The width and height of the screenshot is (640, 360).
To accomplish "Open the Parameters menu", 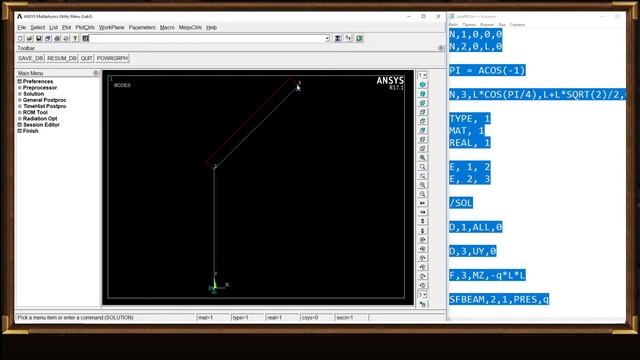I will (x=142, y=27).
